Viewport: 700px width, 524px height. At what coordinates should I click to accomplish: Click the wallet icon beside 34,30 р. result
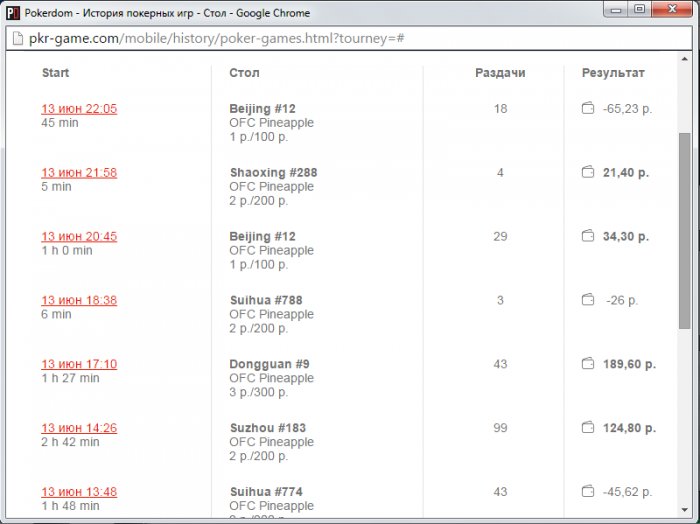click(588, 236)
